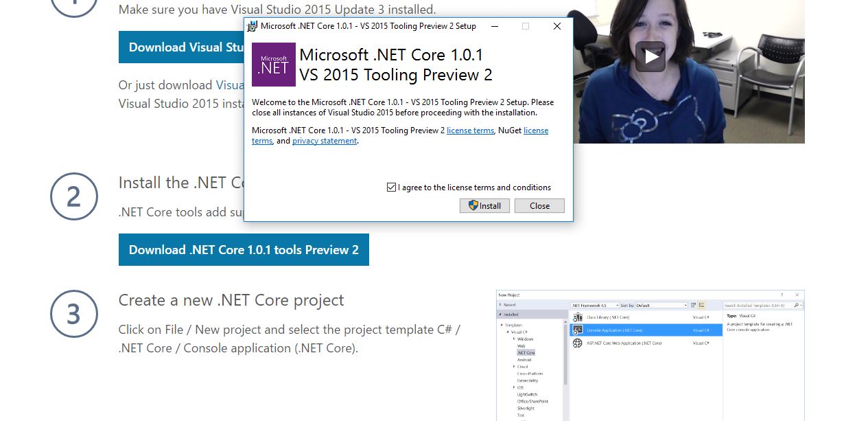Open the NuGet license terms link
The image size is (868, 421).
pyautogui.click(x=536, y=130)
